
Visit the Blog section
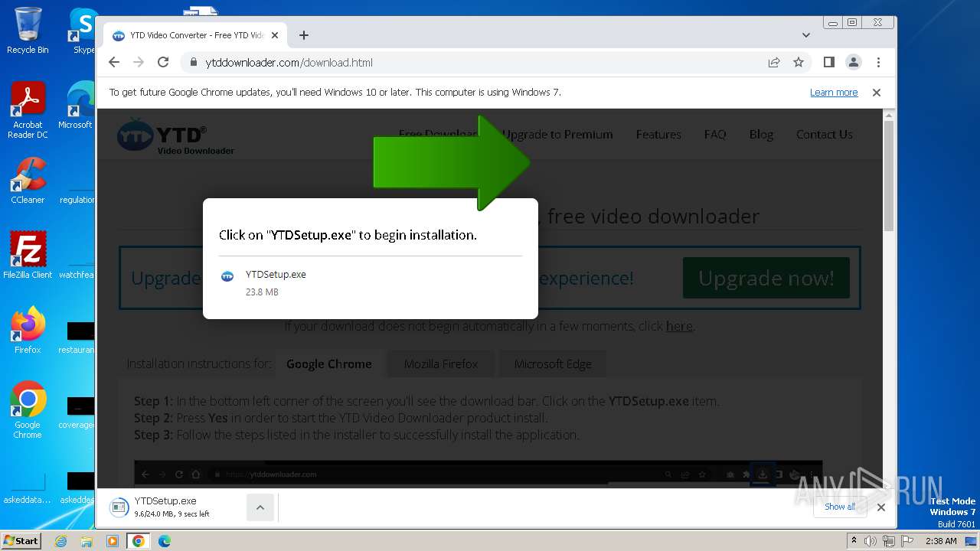tap(761, 135)
